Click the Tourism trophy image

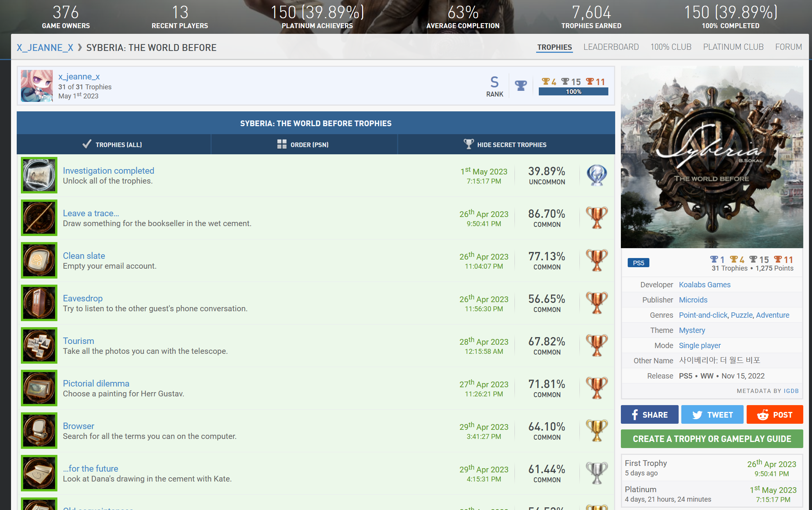click(39, 345)
